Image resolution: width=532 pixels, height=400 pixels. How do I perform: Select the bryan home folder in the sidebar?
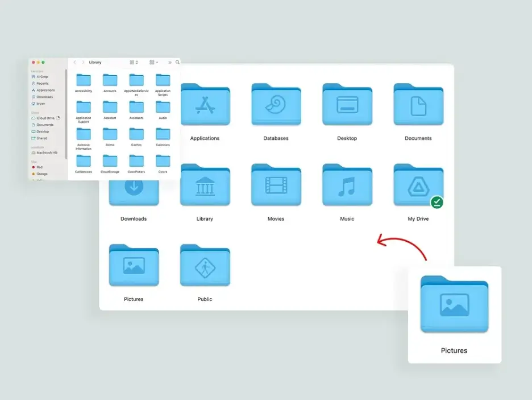(x=38, y=104)
